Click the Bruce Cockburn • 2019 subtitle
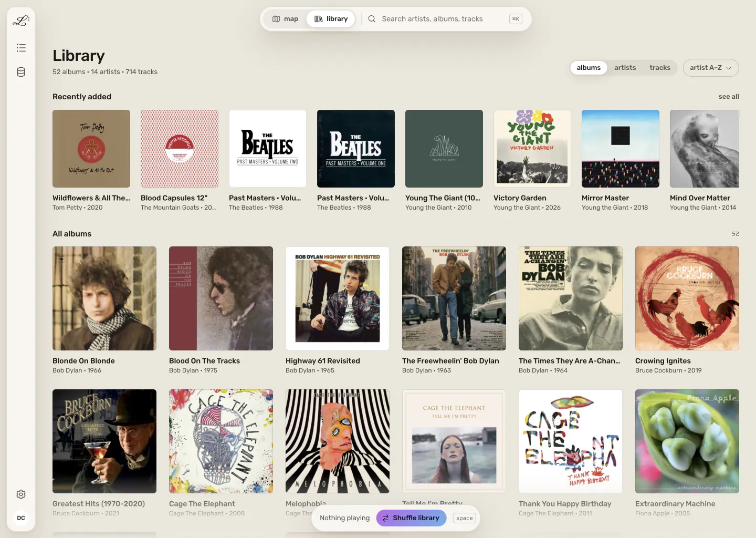The width and height of the screenshot is (756, 538). (668, 370)
